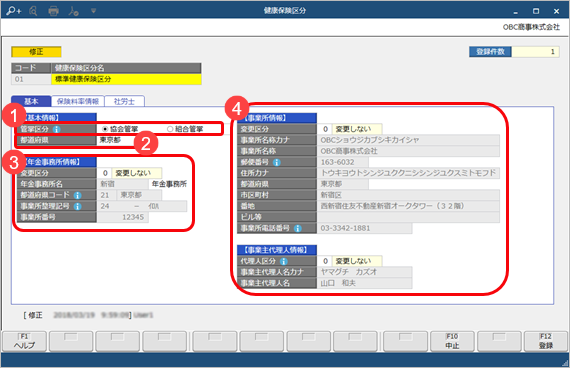Click 事業所電話番号 field 03-3342-1881

365,228
